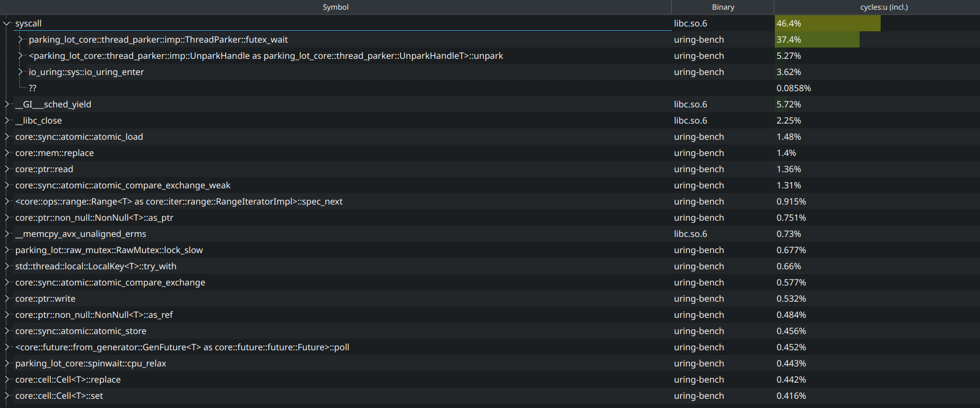Expand the UnparkHandle unpark row
The image size is (980, 408).
pyautogui.click(x=21, y=56)
